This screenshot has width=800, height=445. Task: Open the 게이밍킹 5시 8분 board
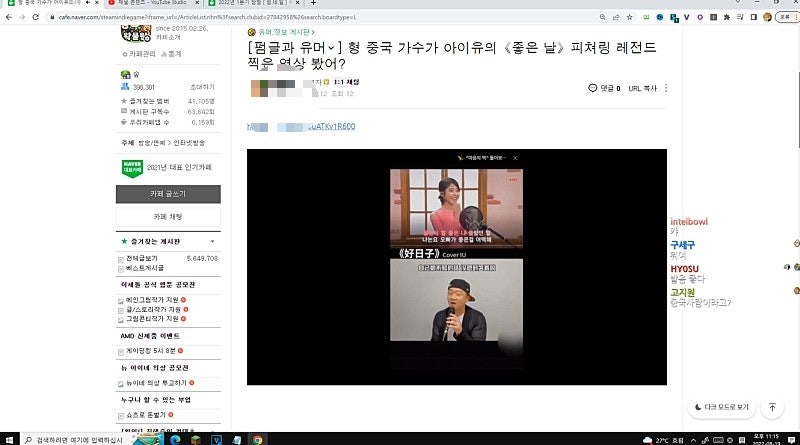(151, 351)
